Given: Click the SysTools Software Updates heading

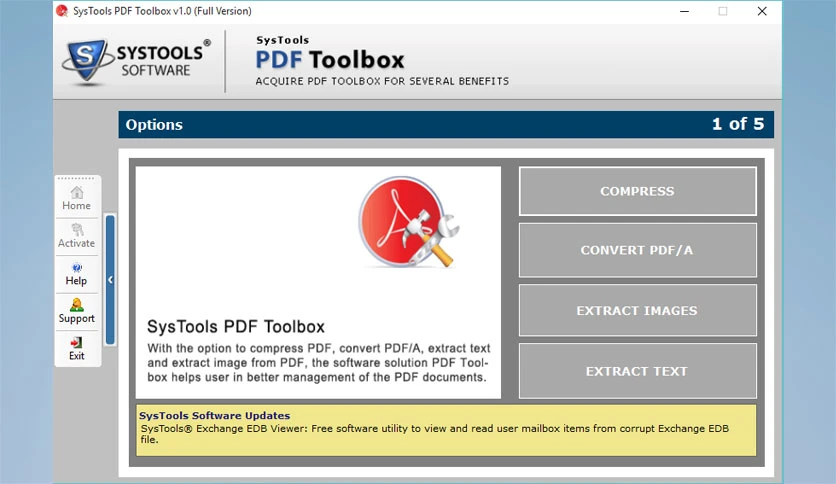Looking at the screenshot, I should [214, 416].
